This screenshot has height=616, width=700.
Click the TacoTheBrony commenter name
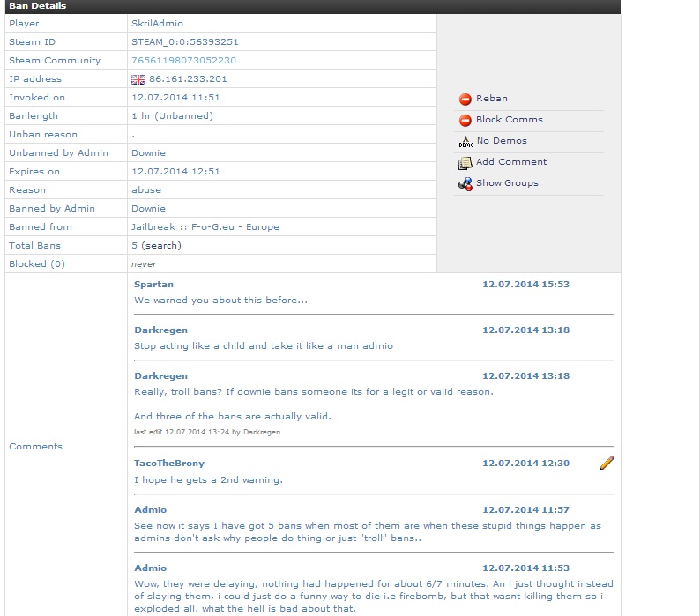pyautogui.click(x=169, y=464)
